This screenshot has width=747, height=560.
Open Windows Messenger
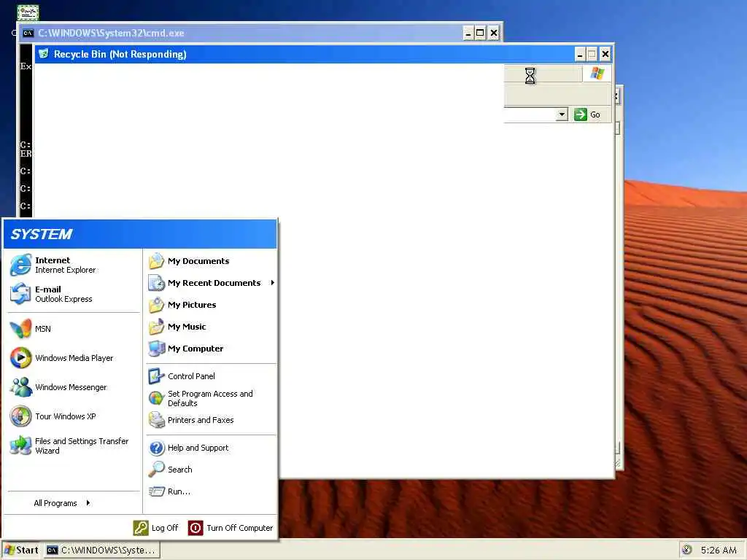point(74,387)
